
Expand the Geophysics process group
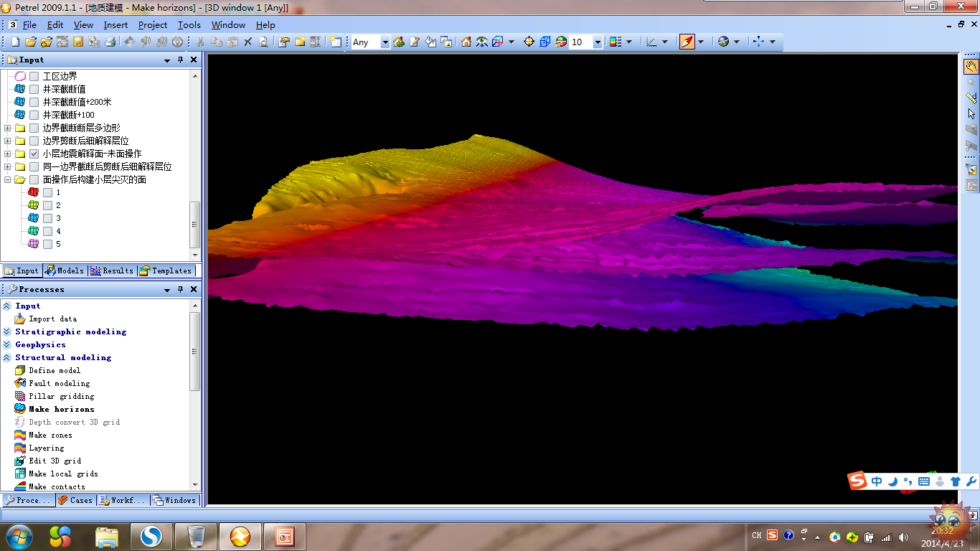pos(7,344)
